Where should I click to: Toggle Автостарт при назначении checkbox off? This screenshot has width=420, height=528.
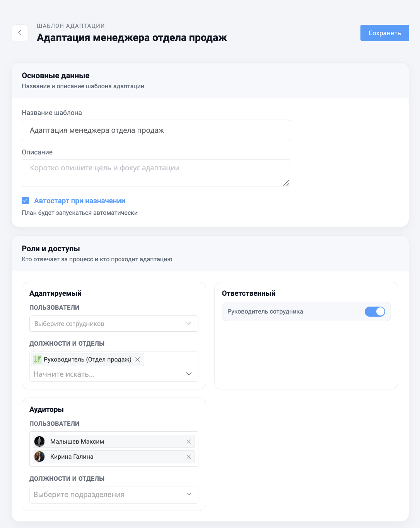click(x=25, y=201)
